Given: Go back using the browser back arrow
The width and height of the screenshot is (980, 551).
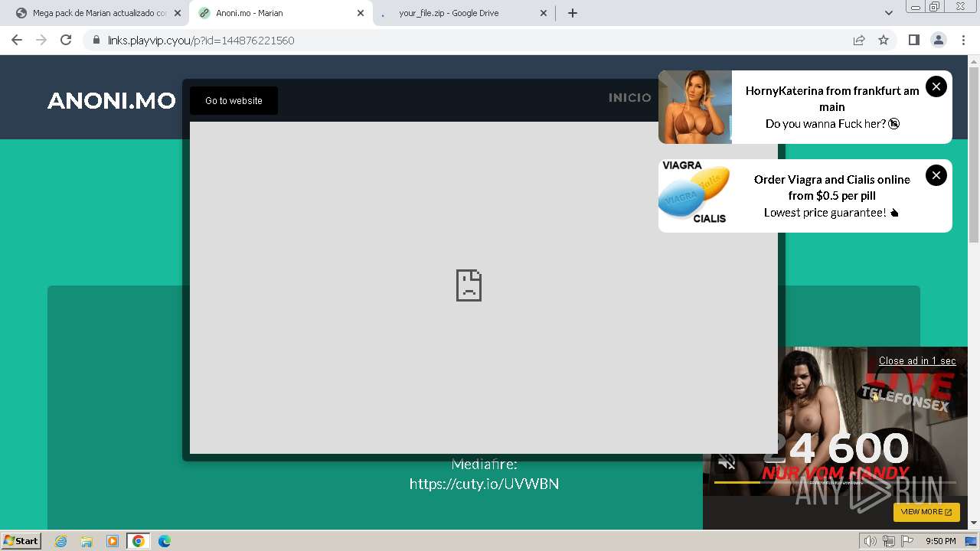Looking at the screenshot, I should click(x=17, y=40).
